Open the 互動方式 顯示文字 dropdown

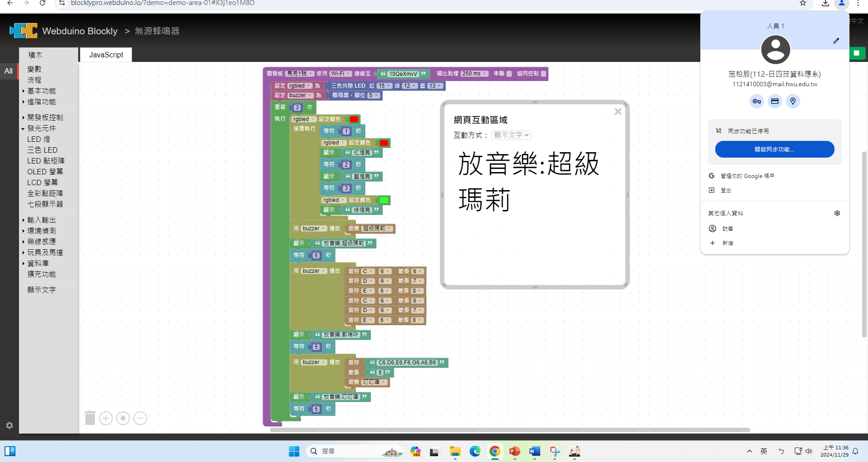click(511, 135)
